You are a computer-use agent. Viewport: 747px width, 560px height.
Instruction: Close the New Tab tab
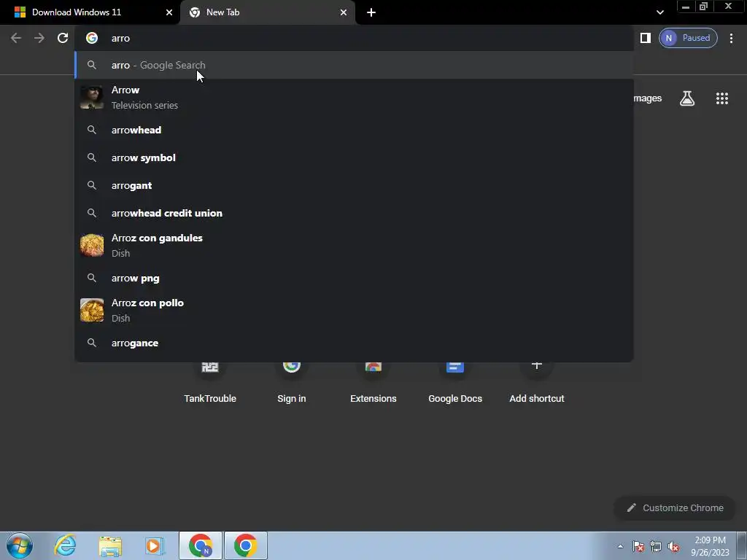point(343,12)
